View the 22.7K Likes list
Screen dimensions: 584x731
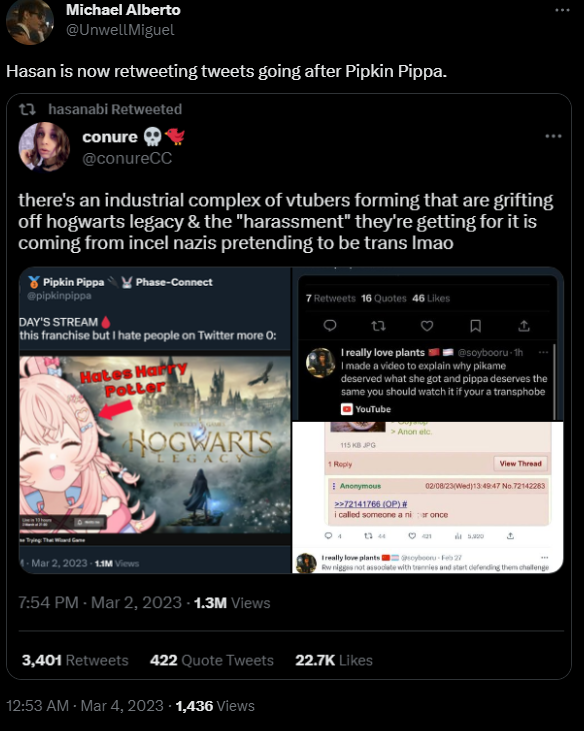click(334, 660)
